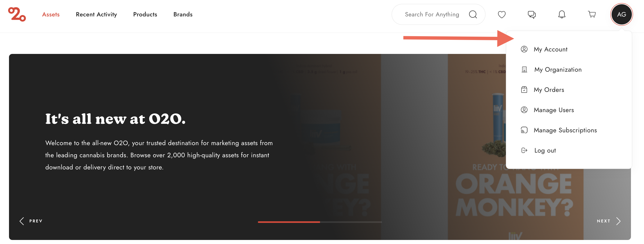The image size is (644, 244).
Task: Click the My Account person icon
Action: coord(524,49)
